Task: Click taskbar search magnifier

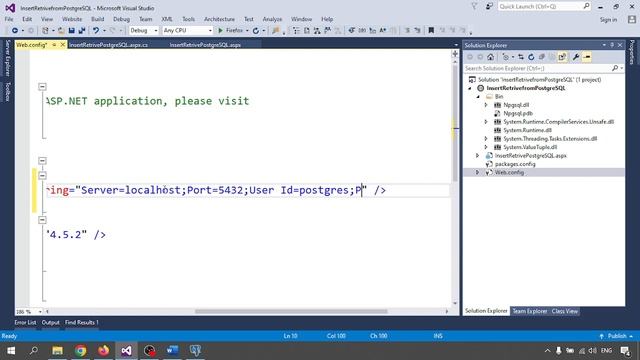Action: [x=34, y=351]
